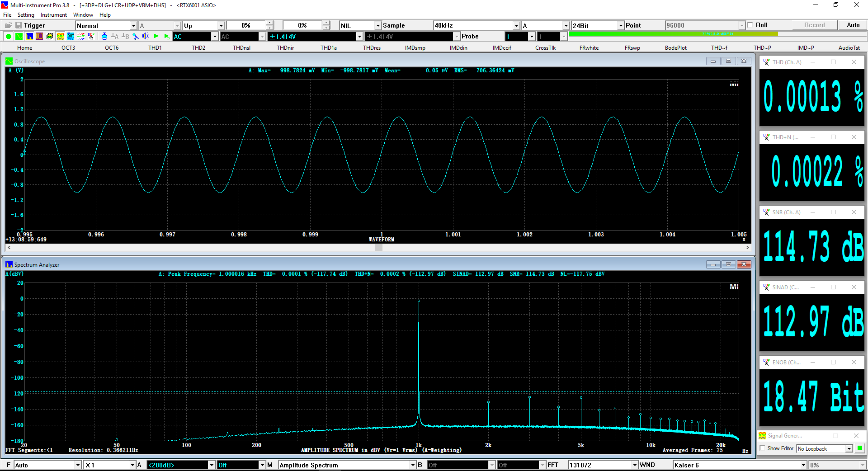Screen dimensions: 868x471
Task: Click the Save floppy disk icon
Action: point(19,25)
